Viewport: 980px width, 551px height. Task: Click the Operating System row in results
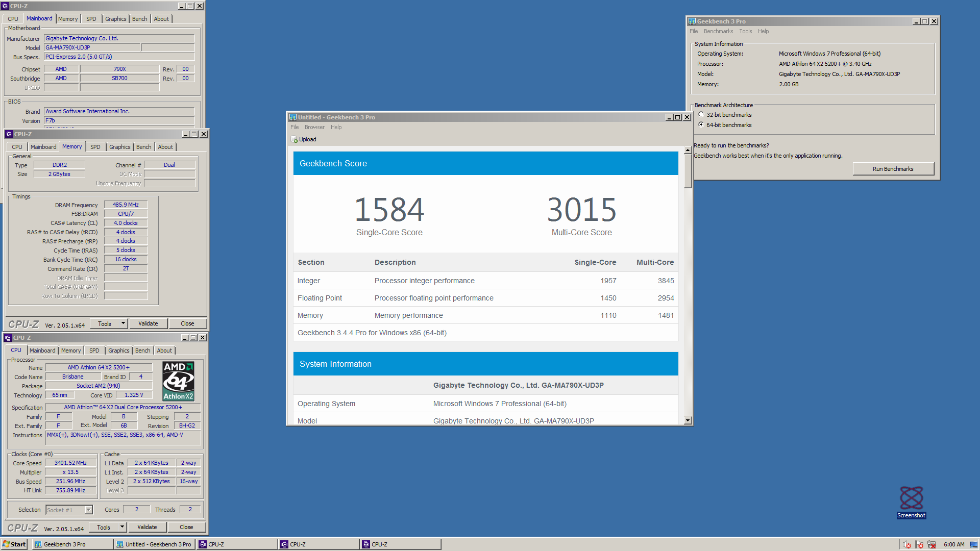tap(485, 404)
